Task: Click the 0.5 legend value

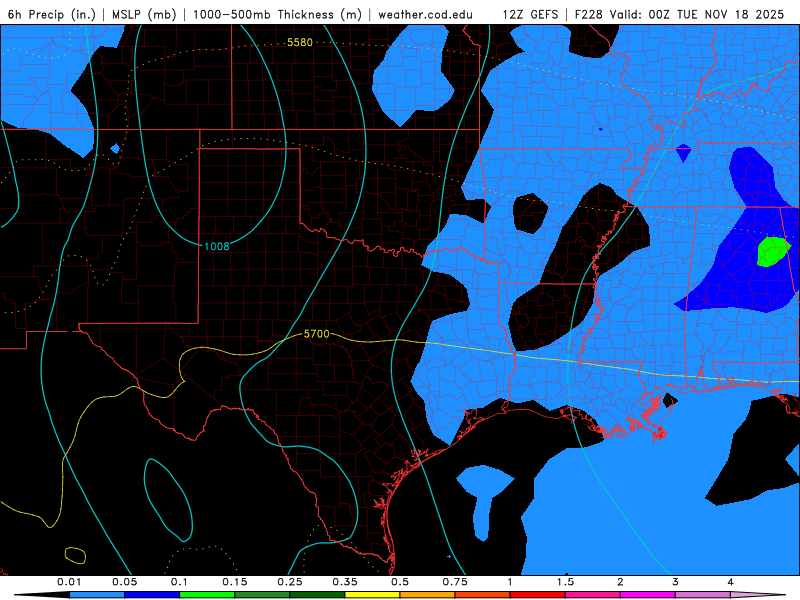Action: 400,582
